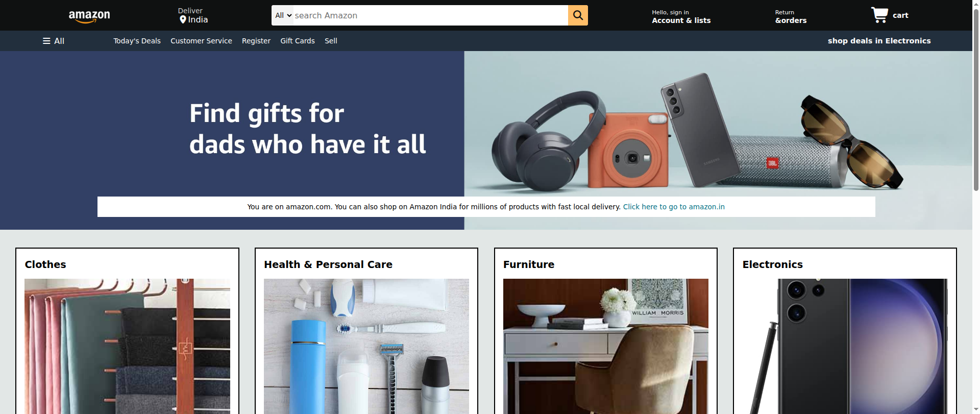
Task: Open the Furniture category image
Action: [606, 346]
